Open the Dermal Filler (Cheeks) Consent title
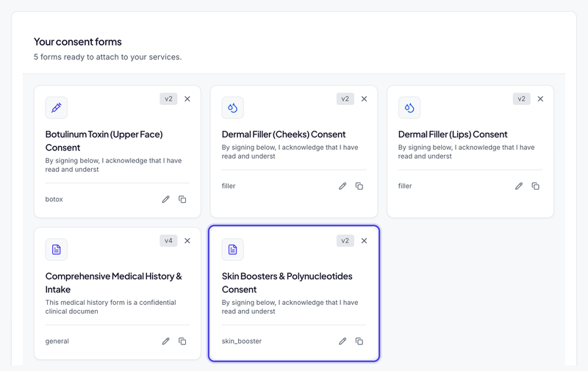The image size is (588, 371). 284,134
